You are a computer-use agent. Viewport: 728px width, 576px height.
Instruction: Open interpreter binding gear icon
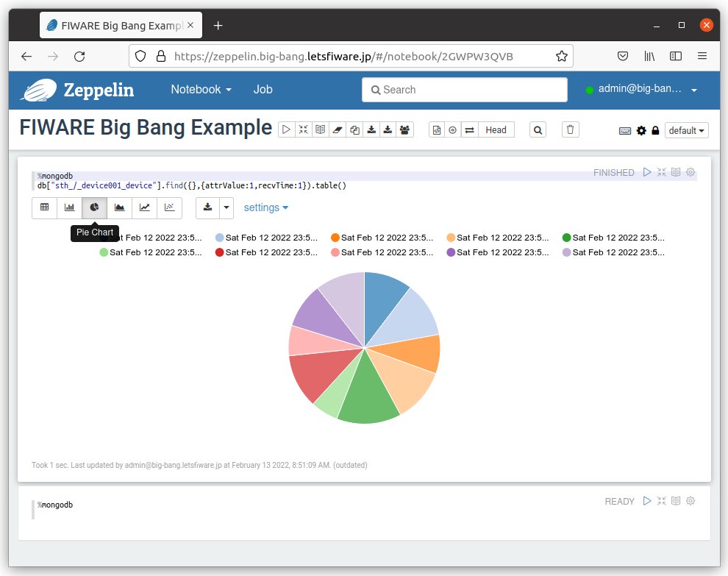pyautogui.click(x=641, y=130)
